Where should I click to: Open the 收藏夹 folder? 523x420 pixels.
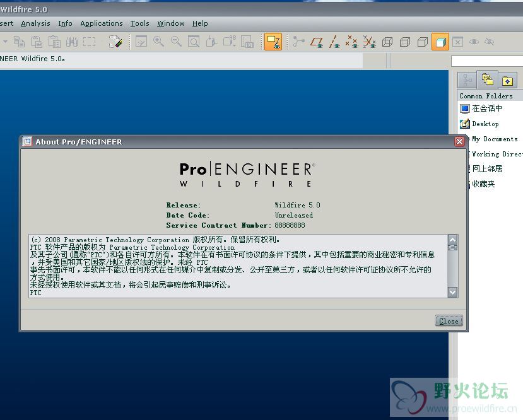[481, 184]
